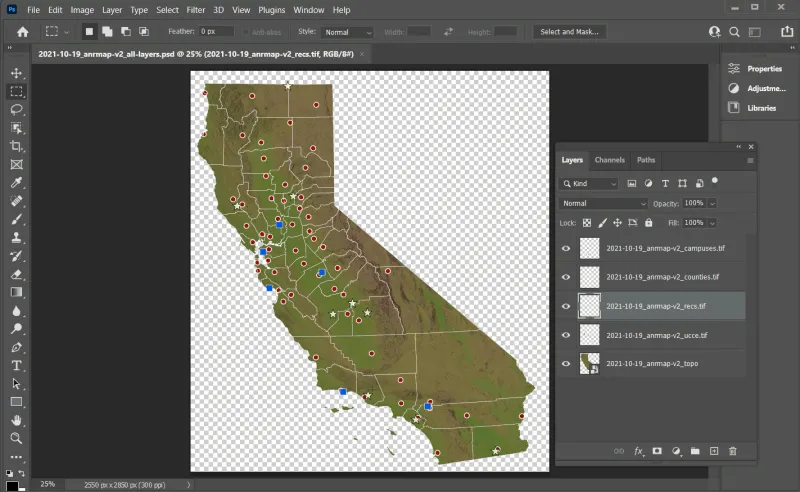Viewport: 800px width, 492px height.
Task: Open the blend mode Normal dropdown
Action: (x=604, y=203)
